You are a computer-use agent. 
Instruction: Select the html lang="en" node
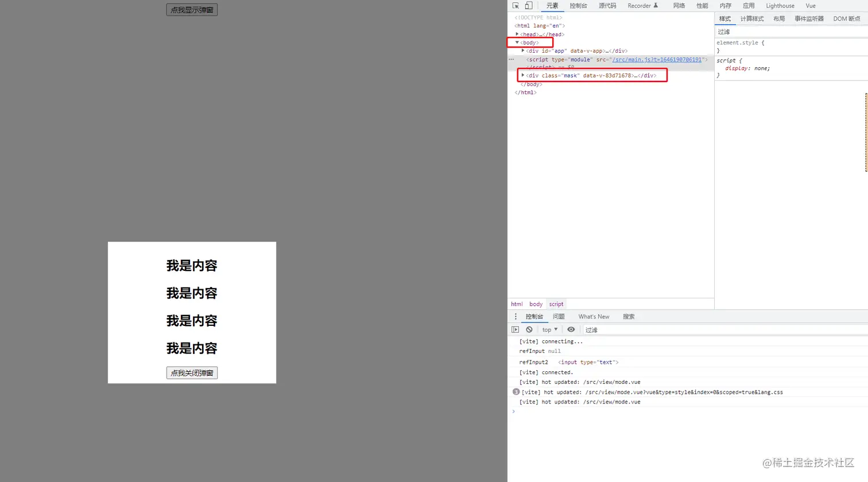coord(540,26)
